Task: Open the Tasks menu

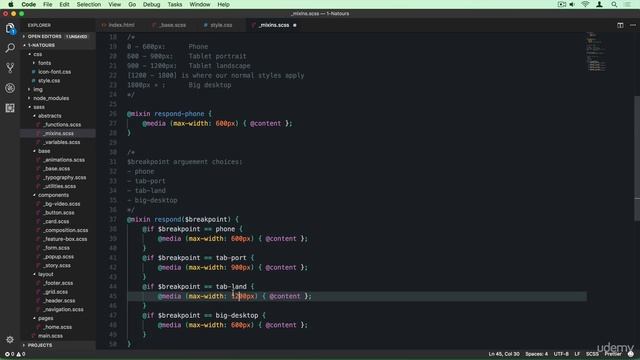Action: 175,4
